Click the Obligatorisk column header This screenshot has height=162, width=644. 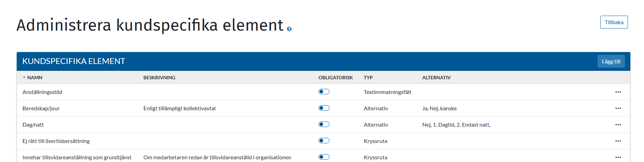[336, 78]
